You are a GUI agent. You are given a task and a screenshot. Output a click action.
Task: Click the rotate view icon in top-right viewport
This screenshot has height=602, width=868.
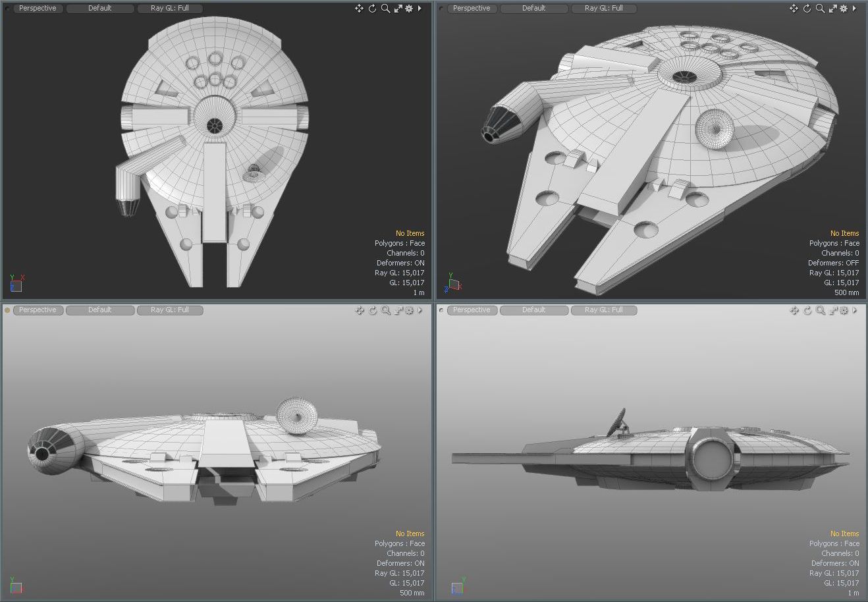(x=807, y=9)
